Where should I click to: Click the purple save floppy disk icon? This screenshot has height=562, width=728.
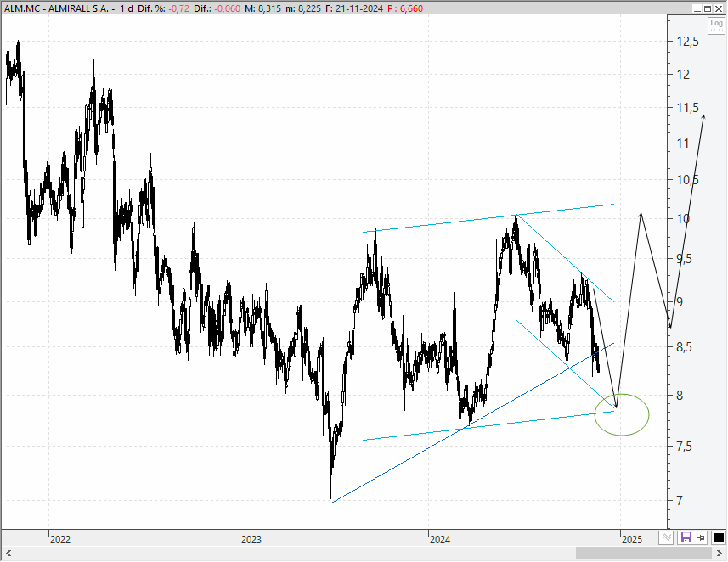tap(686, 538)
